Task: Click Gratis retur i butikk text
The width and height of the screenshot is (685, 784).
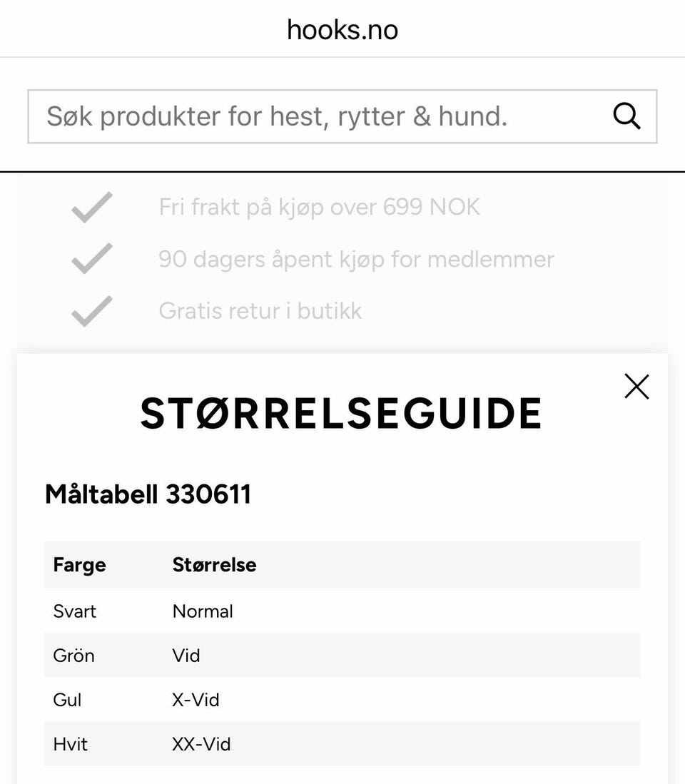Action: click(x=260, y=311)
